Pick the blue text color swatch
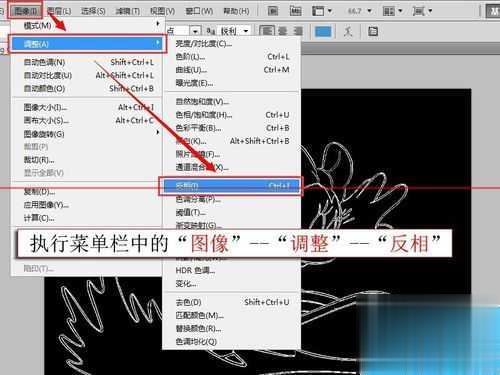 (x=323, y=31)
